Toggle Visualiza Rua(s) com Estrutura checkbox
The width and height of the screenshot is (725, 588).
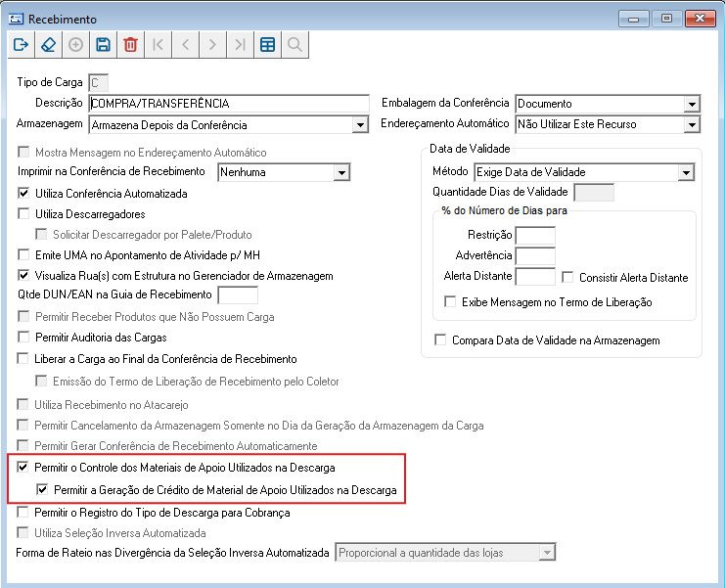[x=23, y=276]
